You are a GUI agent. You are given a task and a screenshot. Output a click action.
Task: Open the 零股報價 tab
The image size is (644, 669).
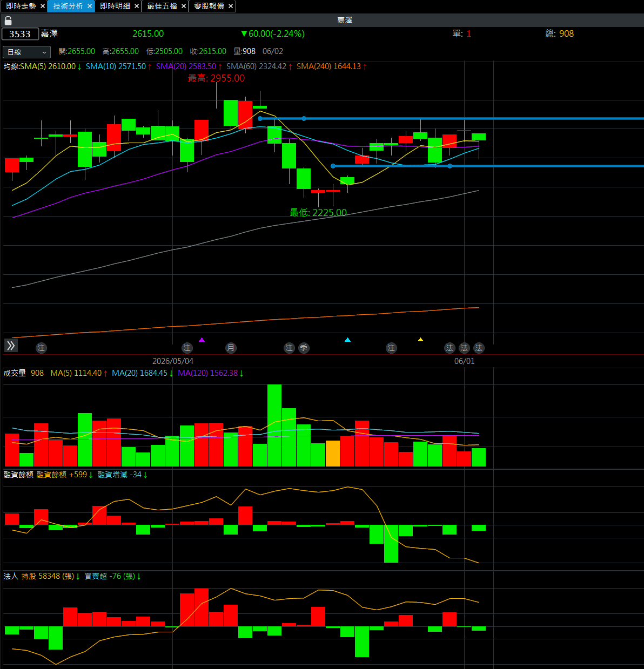[209, 6]
